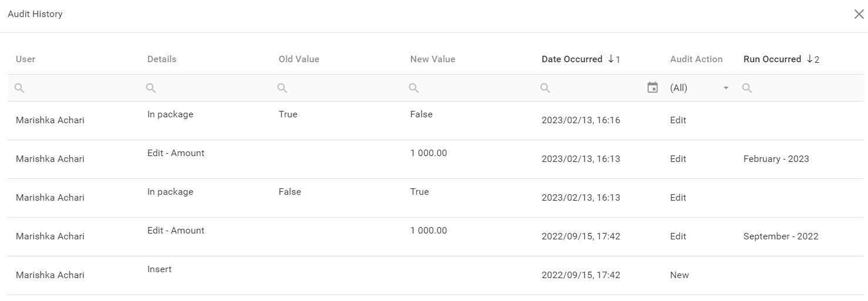The width and height of the screenshot is (868, 301).
Task: Click the search icon in the Details filter
Action: [151, 88]
